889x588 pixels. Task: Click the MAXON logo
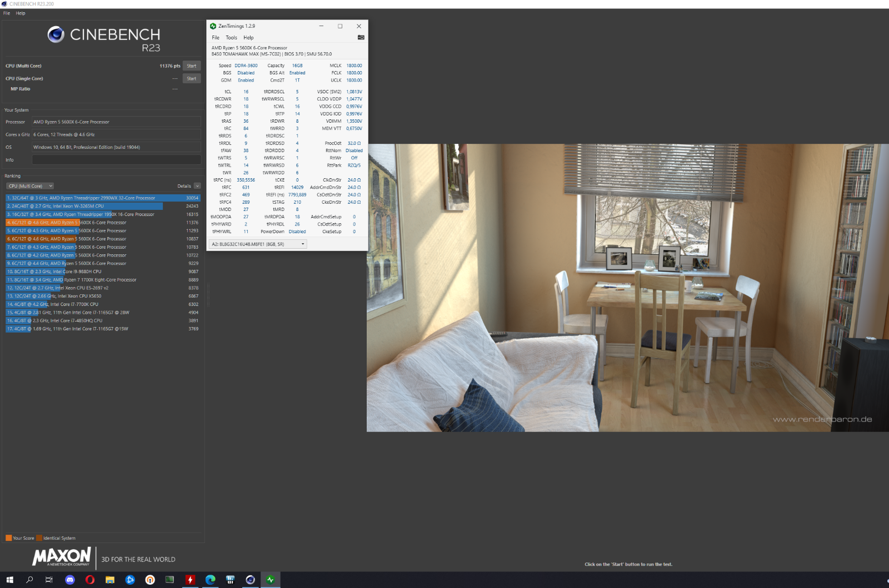[x=62, y=557]
